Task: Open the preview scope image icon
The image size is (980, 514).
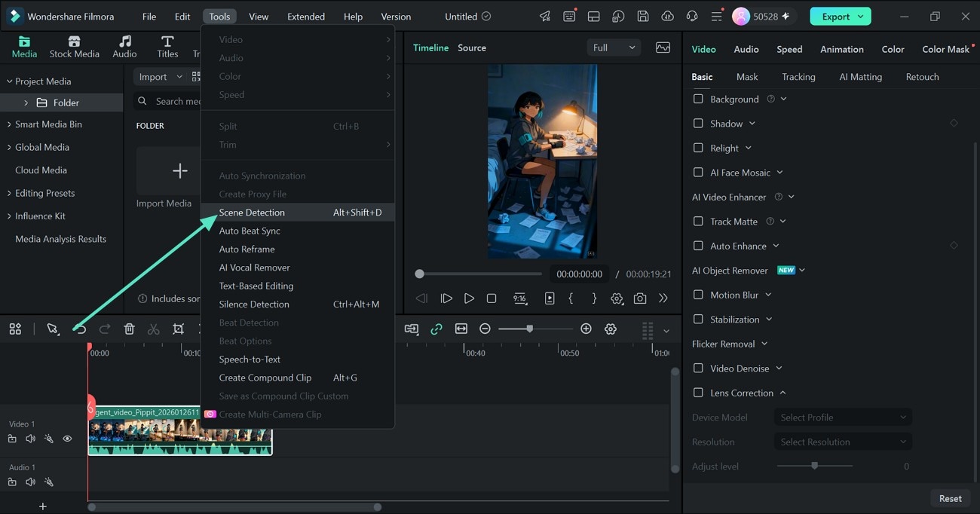Action: (663, 47)
